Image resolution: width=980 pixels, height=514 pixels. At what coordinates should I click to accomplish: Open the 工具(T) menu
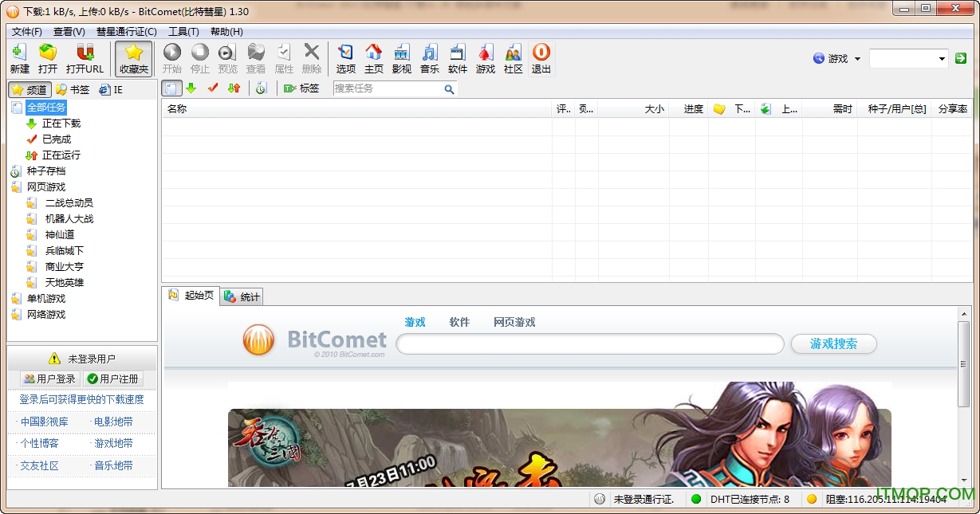click(x=183, y=32)
